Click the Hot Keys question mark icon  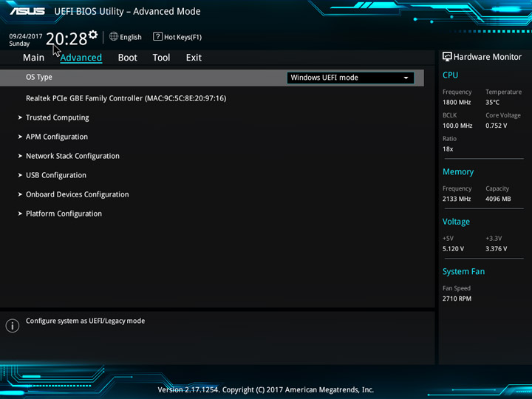click(x=157, y=37)
